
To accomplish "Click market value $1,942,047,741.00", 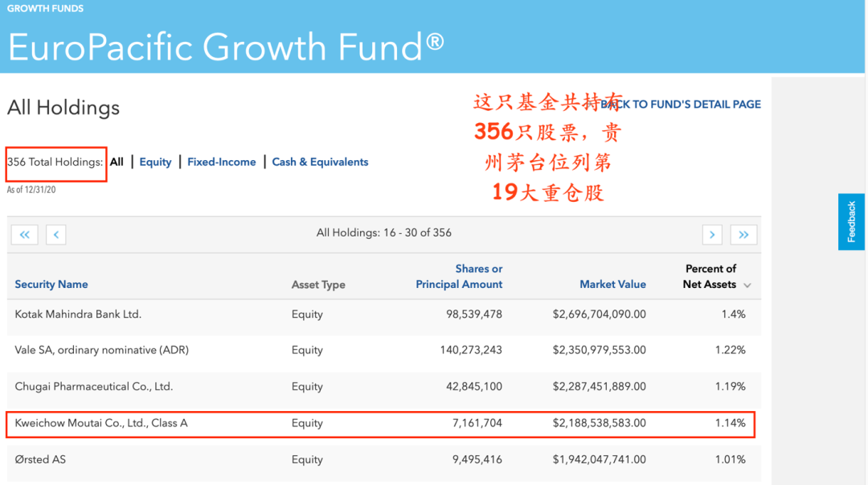I will 599,459.
